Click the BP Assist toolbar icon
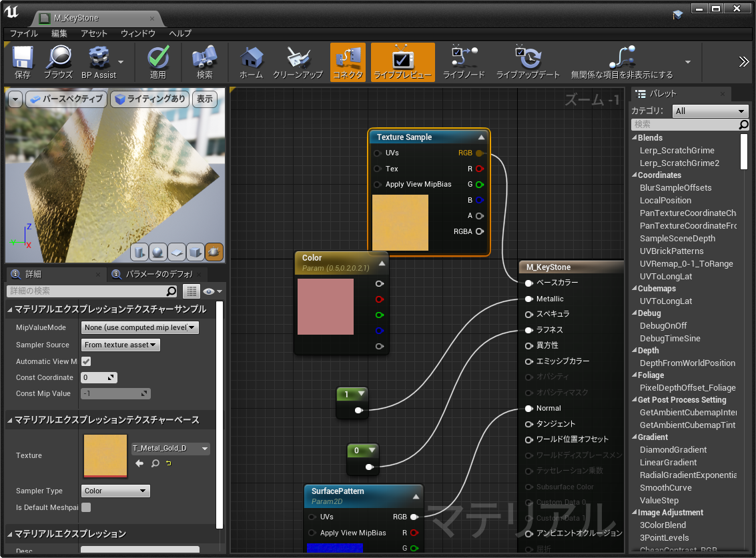This screenshot has height=558, width=756. tap(98, 63)
